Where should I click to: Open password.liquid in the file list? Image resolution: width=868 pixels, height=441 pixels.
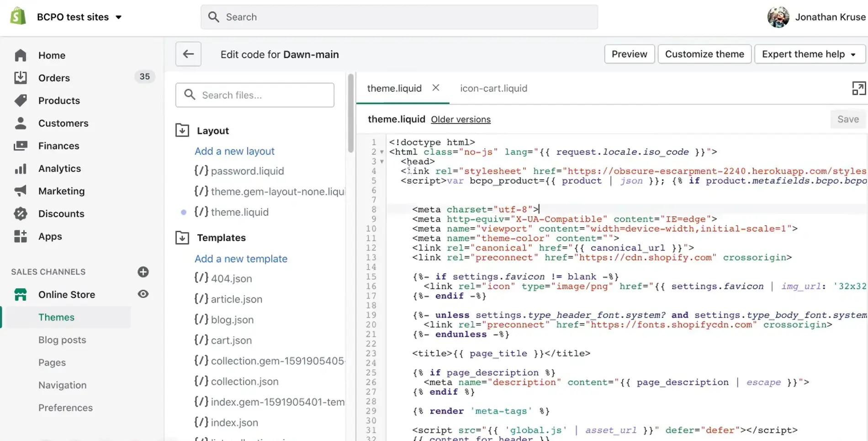pyautogui.click(x=247, y=171)
